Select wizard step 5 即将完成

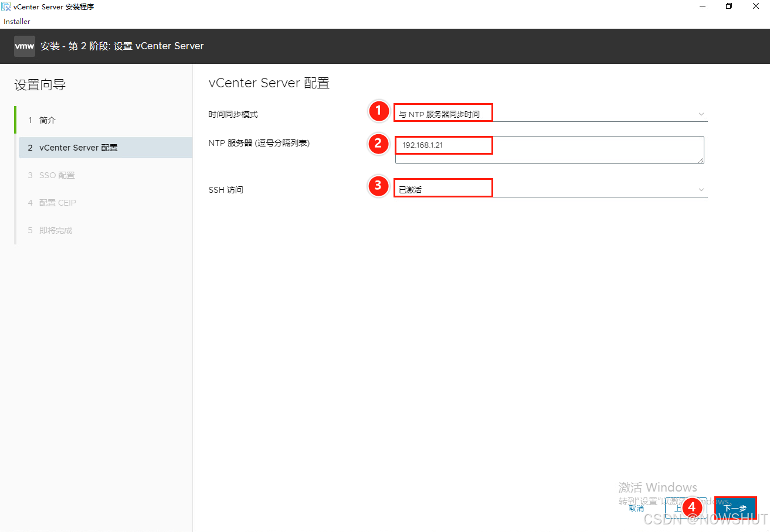click(104, 230)
